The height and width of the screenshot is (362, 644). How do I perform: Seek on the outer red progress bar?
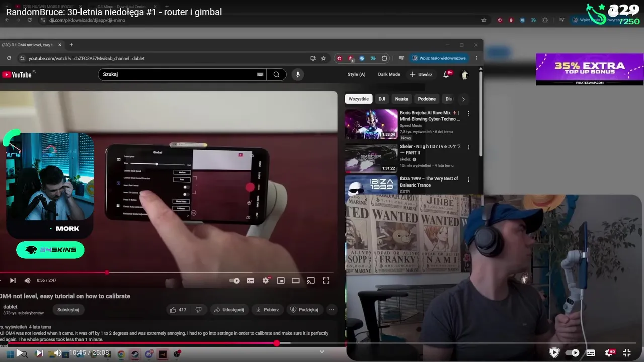[322, 343]
